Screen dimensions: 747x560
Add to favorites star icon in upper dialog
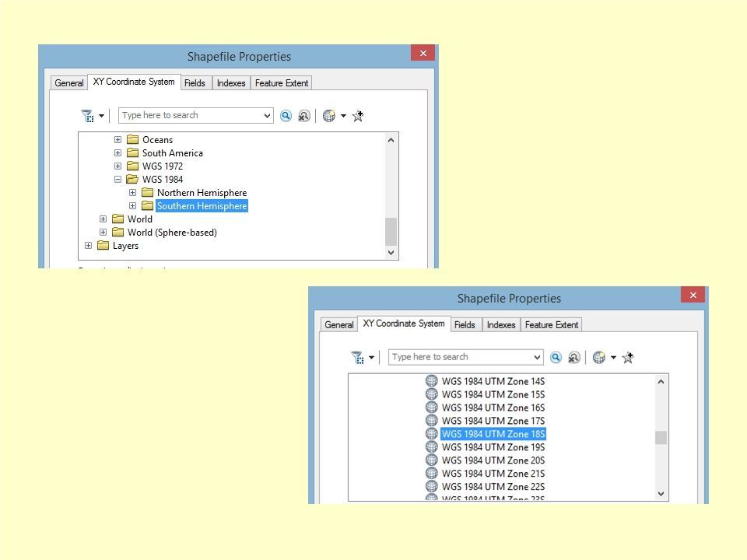[358, 116]
